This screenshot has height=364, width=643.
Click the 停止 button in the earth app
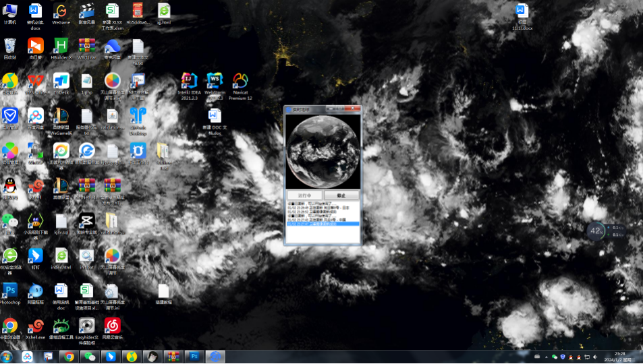pos(341,195)
